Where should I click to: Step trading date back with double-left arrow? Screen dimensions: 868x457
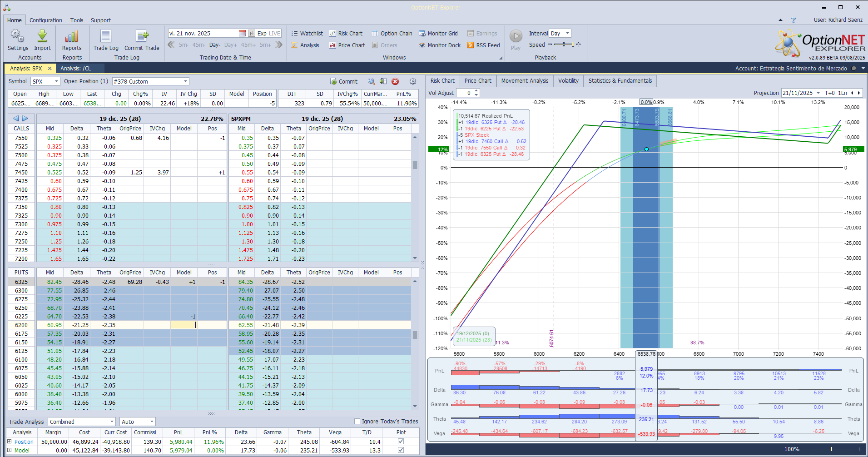pos(171,45)
